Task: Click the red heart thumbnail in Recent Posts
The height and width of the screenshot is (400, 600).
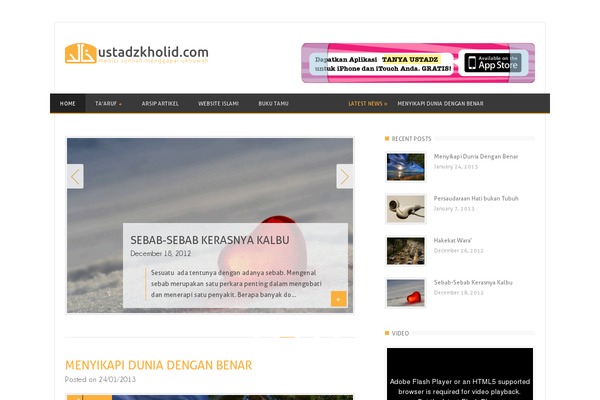Action: pos(406,293)
